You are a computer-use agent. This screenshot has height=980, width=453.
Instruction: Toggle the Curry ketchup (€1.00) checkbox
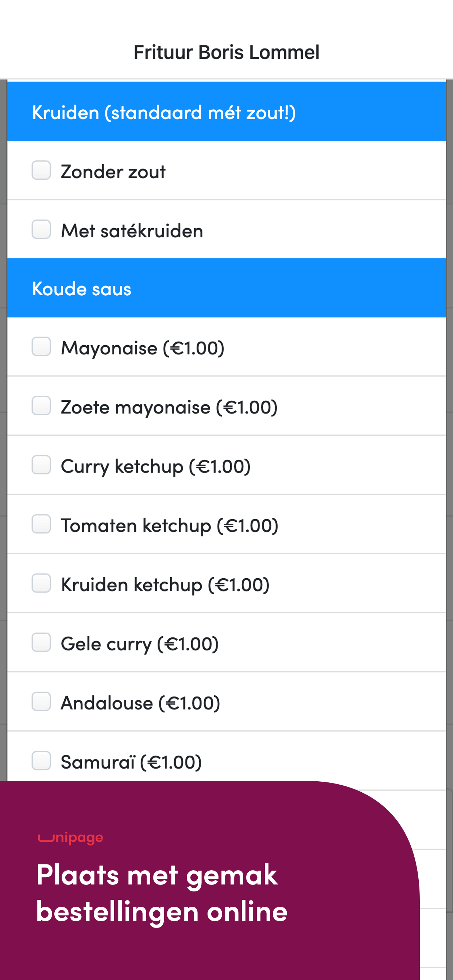(41, 465)
